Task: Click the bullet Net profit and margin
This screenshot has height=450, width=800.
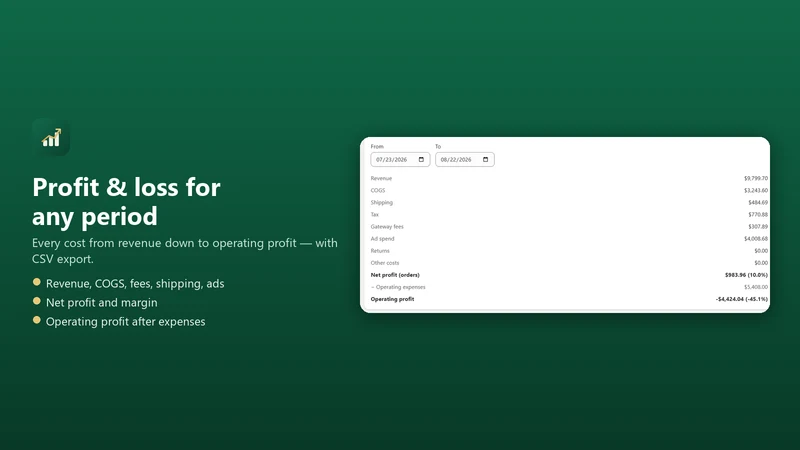Action: point(102,303)
